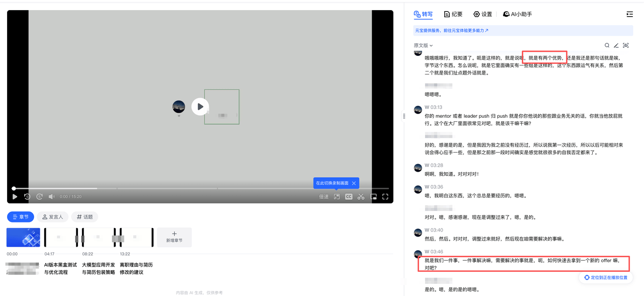Screen dimensions: 644x296
Task: Open the 倍速 playback speed menu
Action: coord(324,197)
